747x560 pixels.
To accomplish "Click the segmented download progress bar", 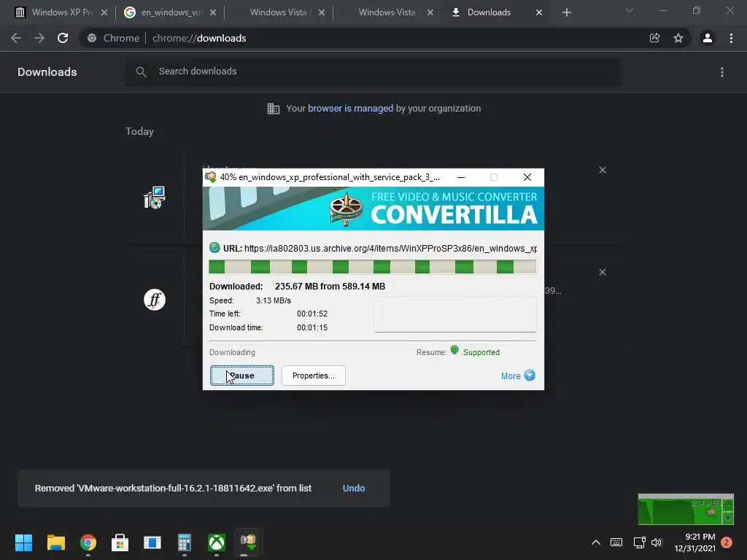I will pos(373,267).
